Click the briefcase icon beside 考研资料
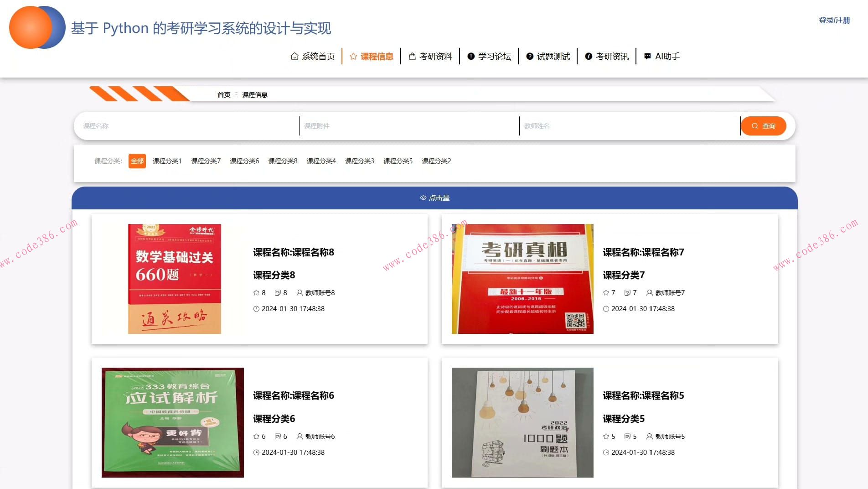 [412, 56]
